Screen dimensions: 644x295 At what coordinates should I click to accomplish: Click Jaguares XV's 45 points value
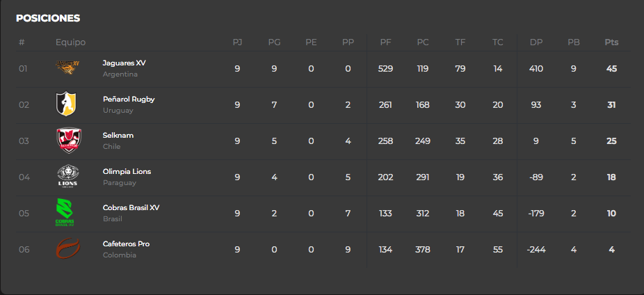click(611, 69)
